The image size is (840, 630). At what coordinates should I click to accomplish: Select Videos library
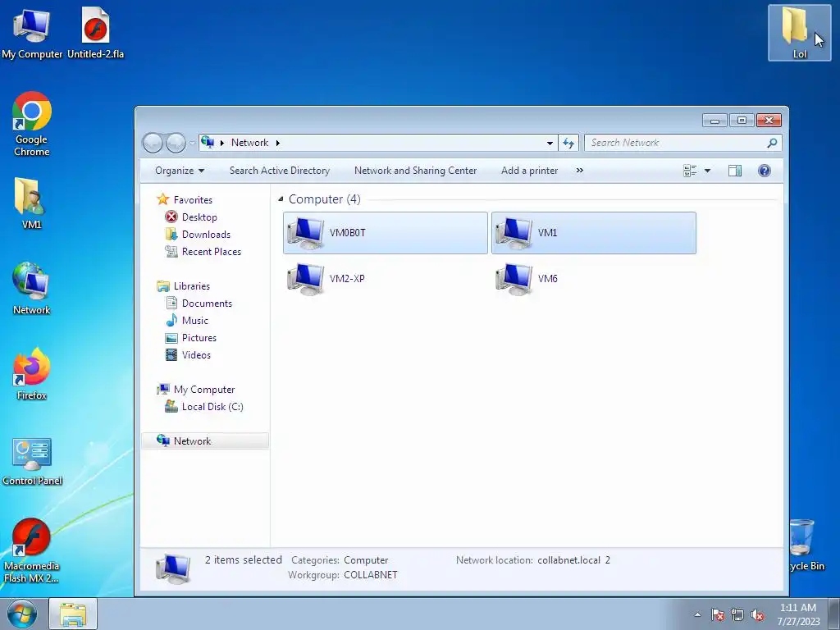[x=196, y=354]
